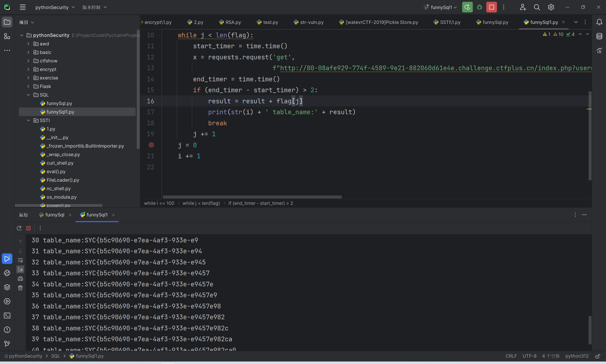Click the editor horizontal scrollbar
The width and height of the screenshot is (606, 364).
[252, 197]
